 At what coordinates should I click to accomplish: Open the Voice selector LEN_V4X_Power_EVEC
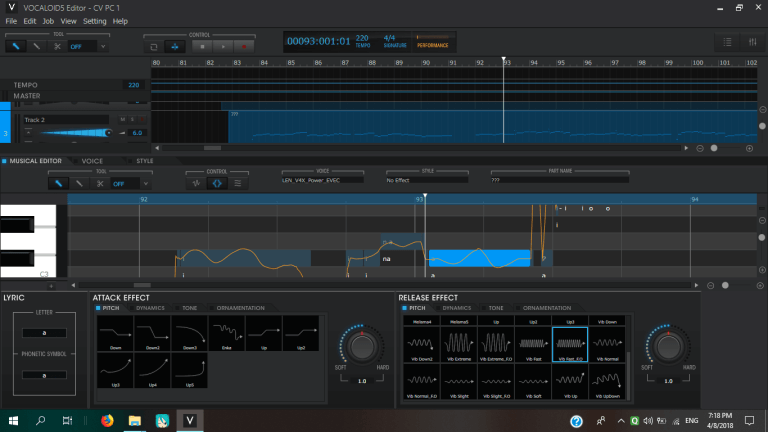coord(322,180)
